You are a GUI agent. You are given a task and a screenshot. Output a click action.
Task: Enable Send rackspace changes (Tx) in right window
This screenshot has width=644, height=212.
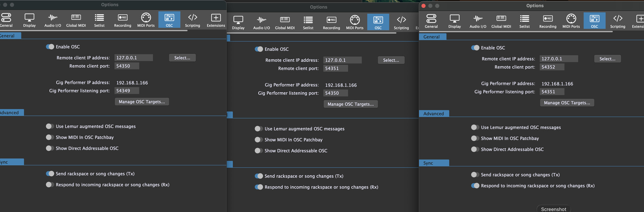click(x=475, y=175)
